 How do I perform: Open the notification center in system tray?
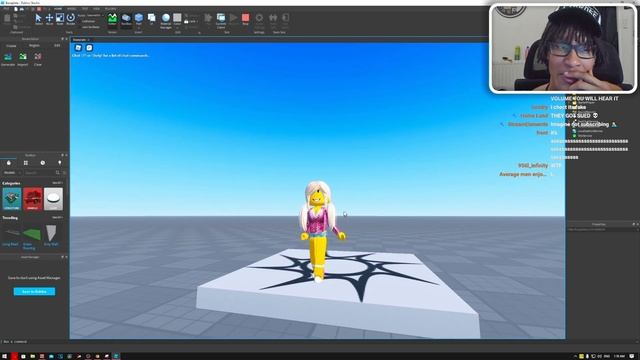coord(632,356)
